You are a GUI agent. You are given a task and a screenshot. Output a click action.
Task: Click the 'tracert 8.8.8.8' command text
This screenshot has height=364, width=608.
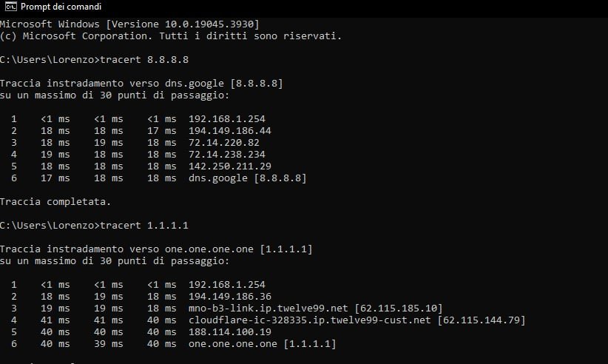[x=144, y=60]
